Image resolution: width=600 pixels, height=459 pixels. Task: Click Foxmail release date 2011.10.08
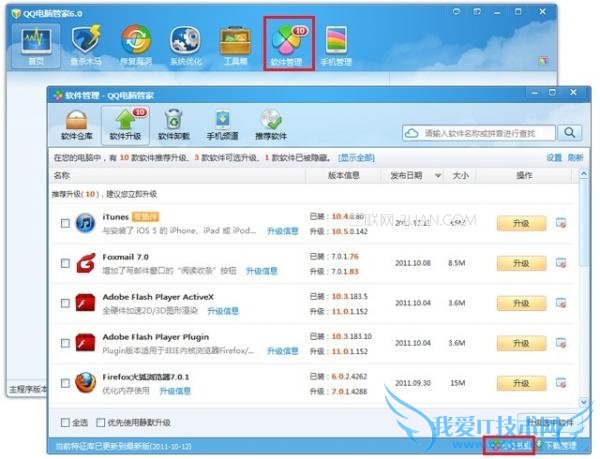pyautogui.click(x=413, y=263)
